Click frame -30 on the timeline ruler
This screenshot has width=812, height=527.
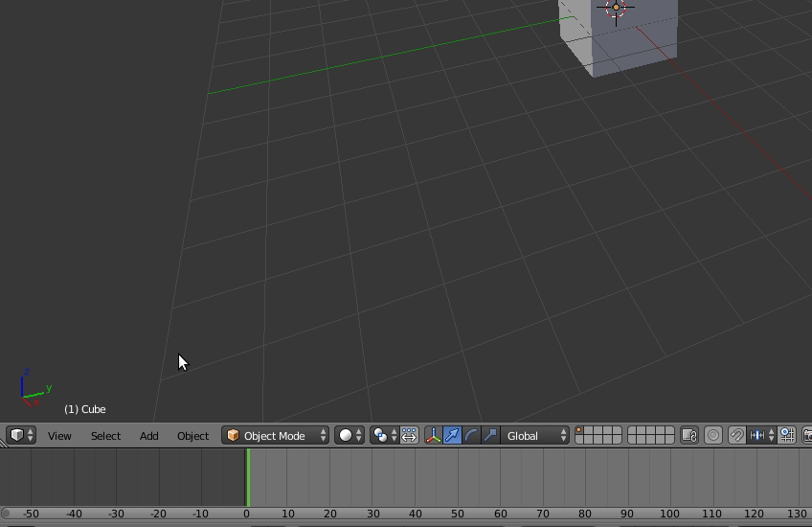(116, 514)
